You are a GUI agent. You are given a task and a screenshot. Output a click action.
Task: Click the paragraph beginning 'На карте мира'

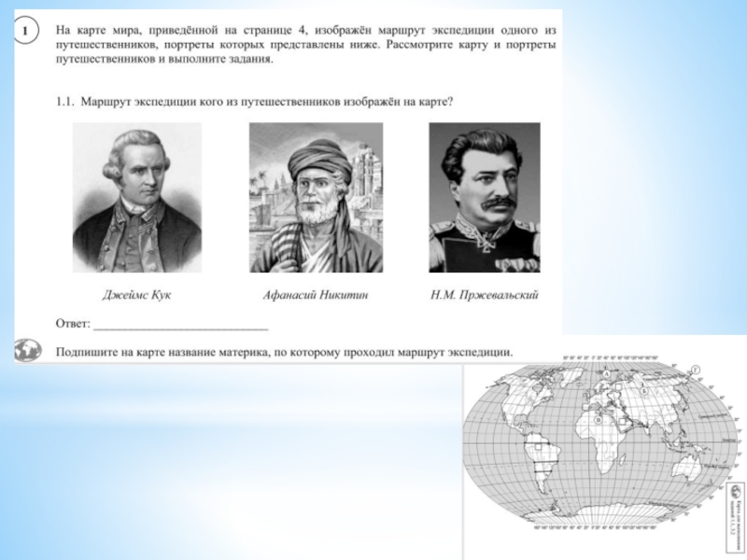(306, 45)
